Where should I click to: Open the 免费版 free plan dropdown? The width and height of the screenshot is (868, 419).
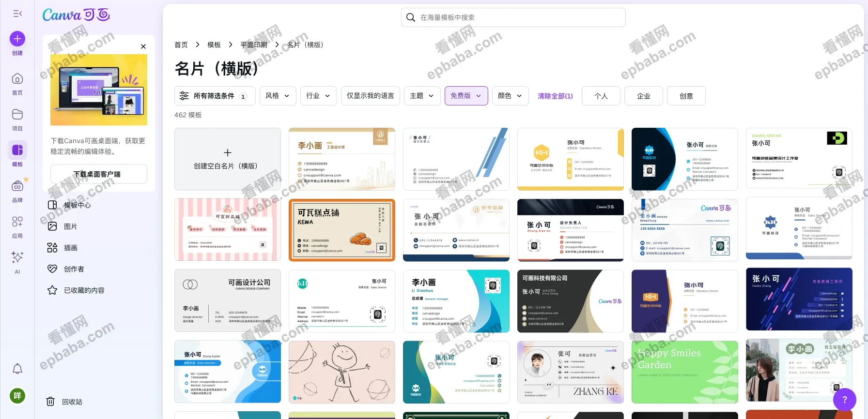tap(466, 96)
